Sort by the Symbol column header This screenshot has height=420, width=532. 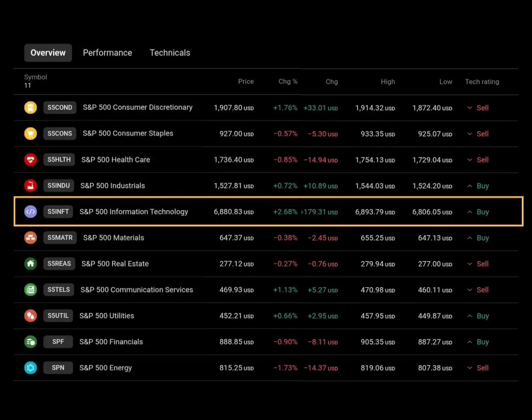click(35, 77)
